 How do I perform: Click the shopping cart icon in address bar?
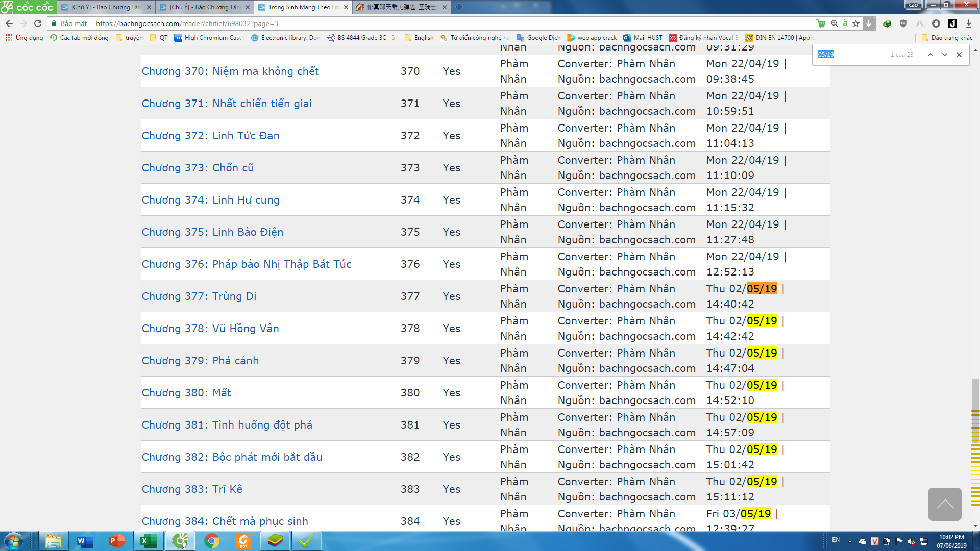tap(821, 23)
